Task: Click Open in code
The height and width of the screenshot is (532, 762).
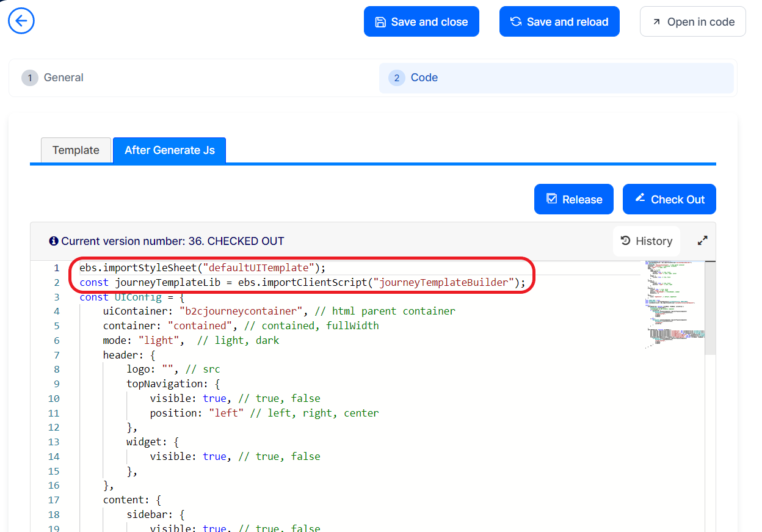Action: click(x=692, y=22)
